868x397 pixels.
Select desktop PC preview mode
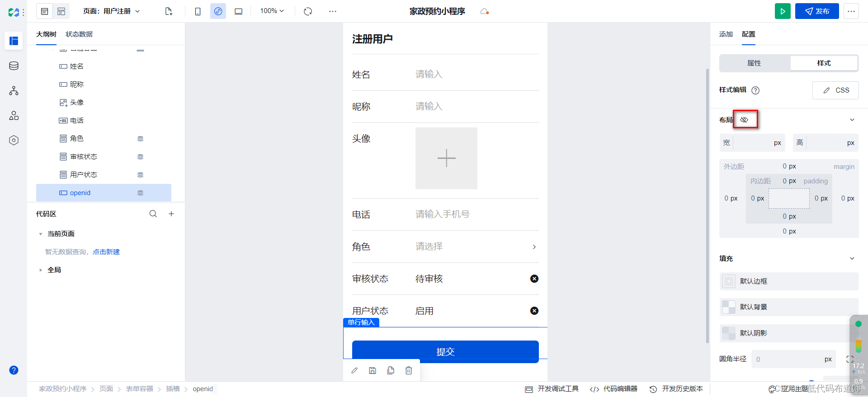tap(238, 11)
